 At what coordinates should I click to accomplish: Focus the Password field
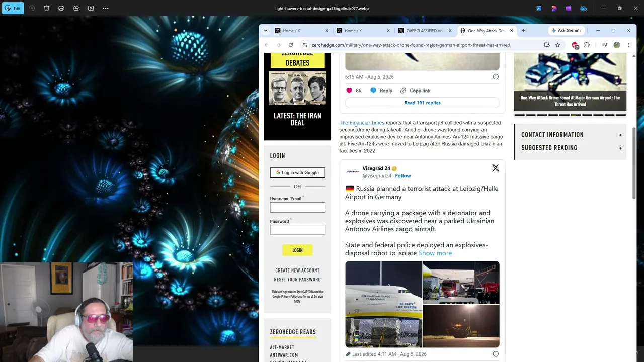(x=297, y=230)
